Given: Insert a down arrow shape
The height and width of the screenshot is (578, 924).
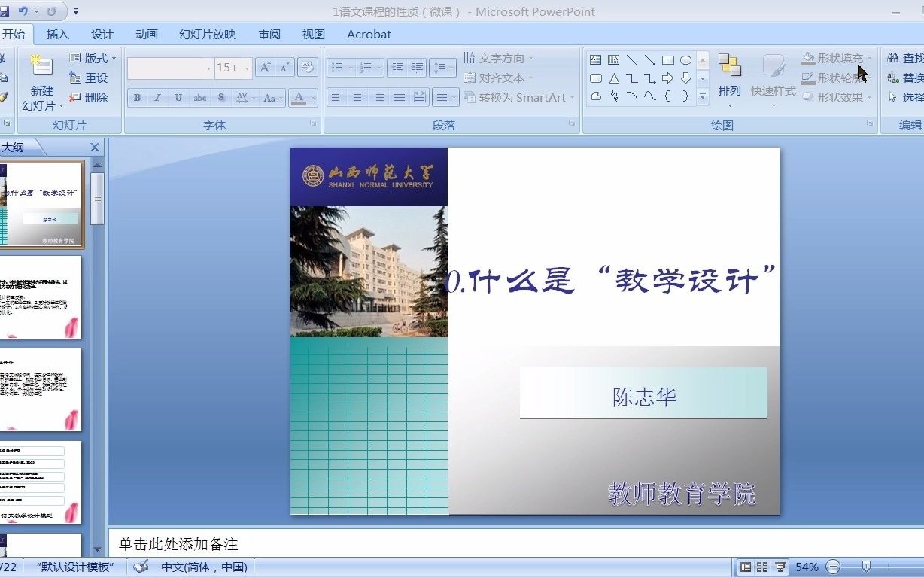Looking at the screenshot, I should click(685, 78).
